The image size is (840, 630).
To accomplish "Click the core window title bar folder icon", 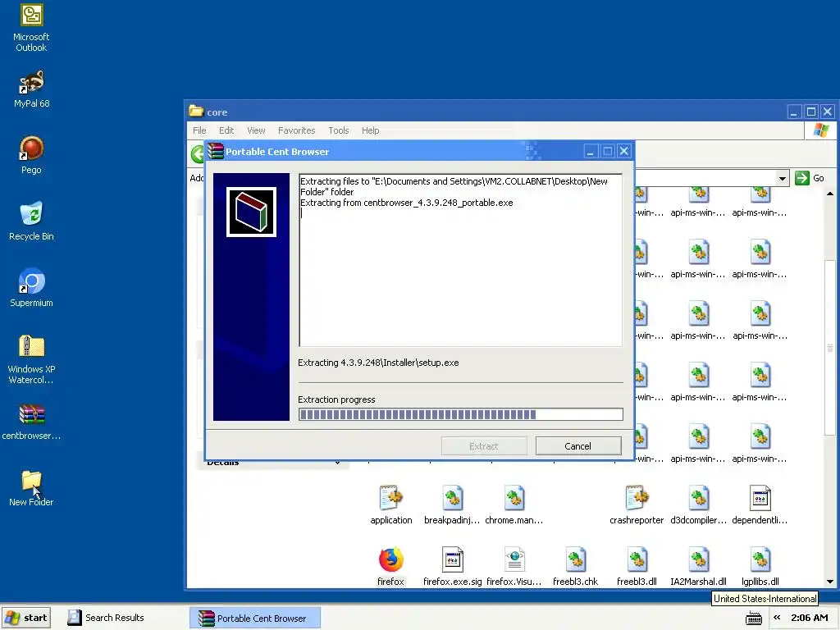I will point(196,111).
